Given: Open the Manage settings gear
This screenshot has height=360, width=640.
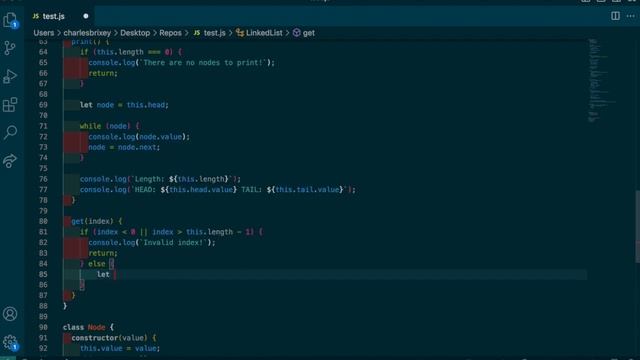Looking at the screenshot, I should point(10,342).
